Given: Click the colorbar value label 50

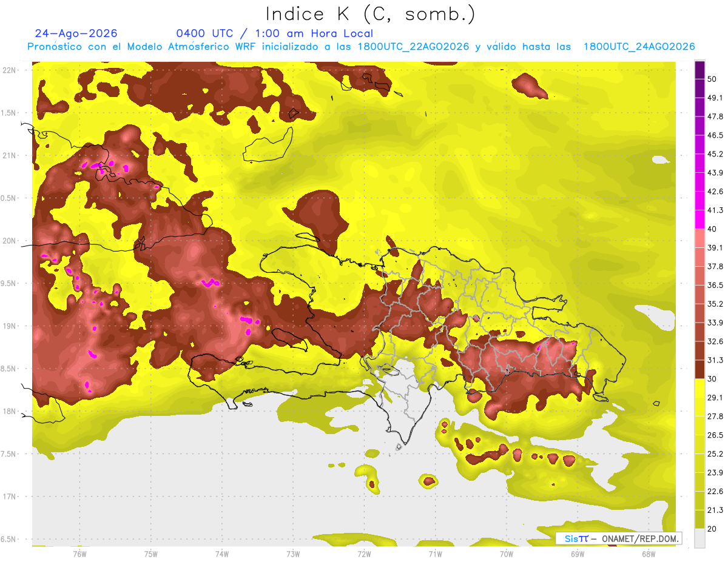Looking at the screenshot, I should (712, 78).
